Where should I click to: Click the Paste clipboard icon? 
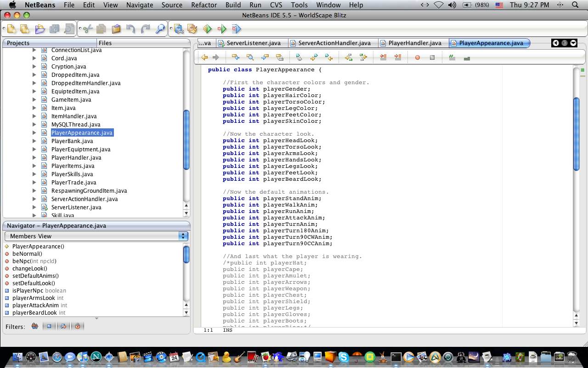point(116,29)
